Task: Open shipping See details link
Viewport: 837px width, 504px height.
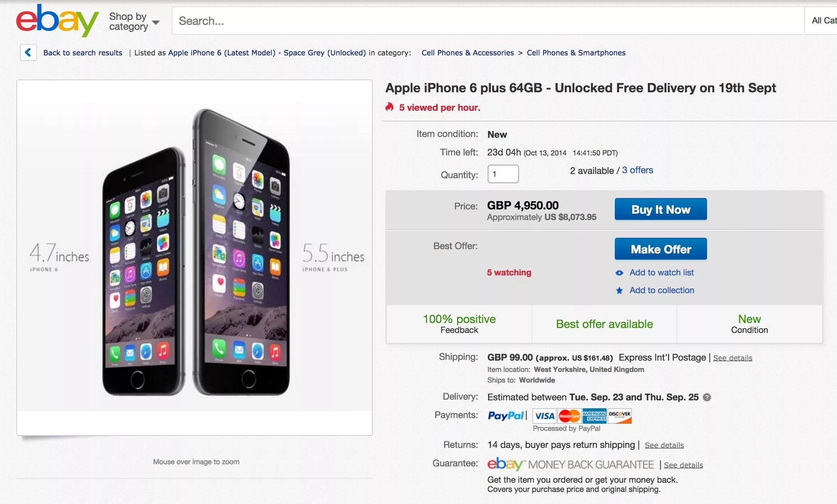Action: (733, 358)
